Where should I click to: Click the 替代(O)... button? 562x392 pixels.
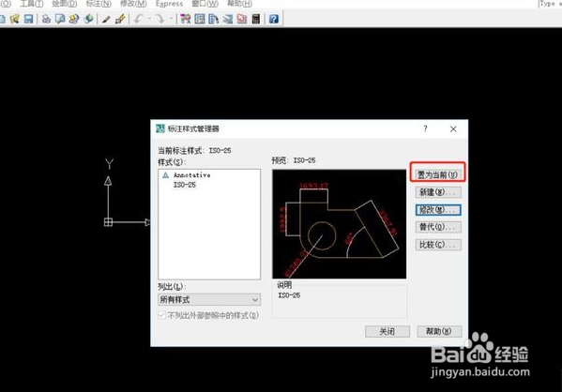438,227
